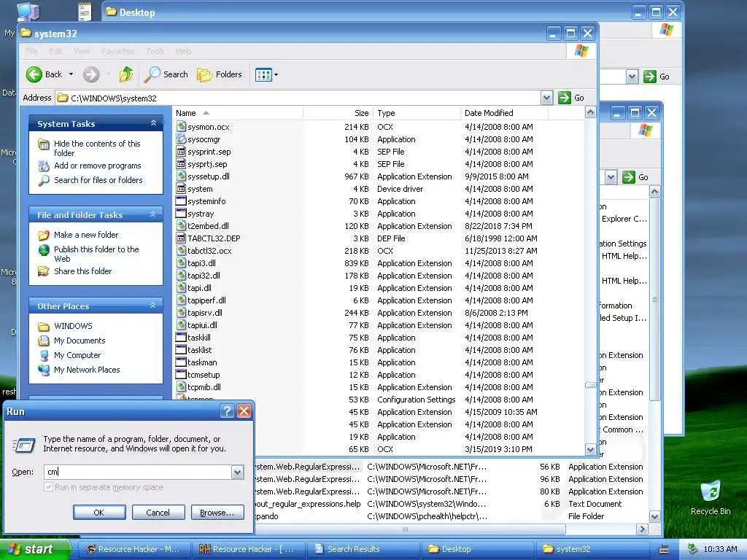Click the Go button in system32 address bar
The height and width of the screenshot is (560, 747).
pos(571,98)
